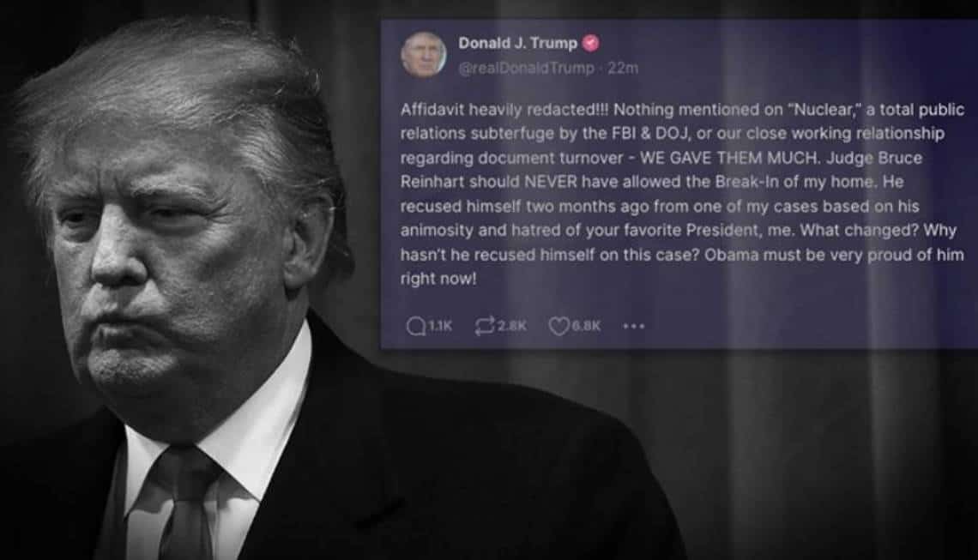Click the reply speech bubble icon
This screenshot has width=978, height=560.
pyautogui.click(x=415, y=326)
